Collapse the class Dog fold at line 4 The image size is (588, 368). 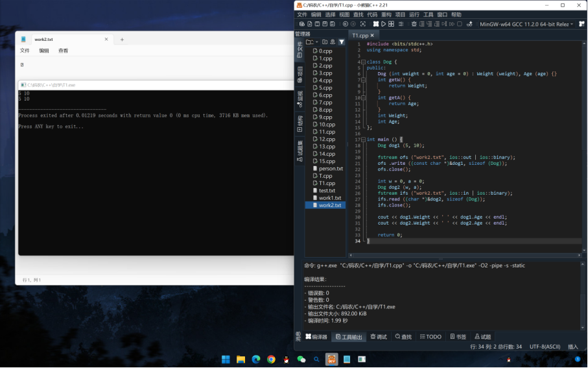[x=364, y=62]
